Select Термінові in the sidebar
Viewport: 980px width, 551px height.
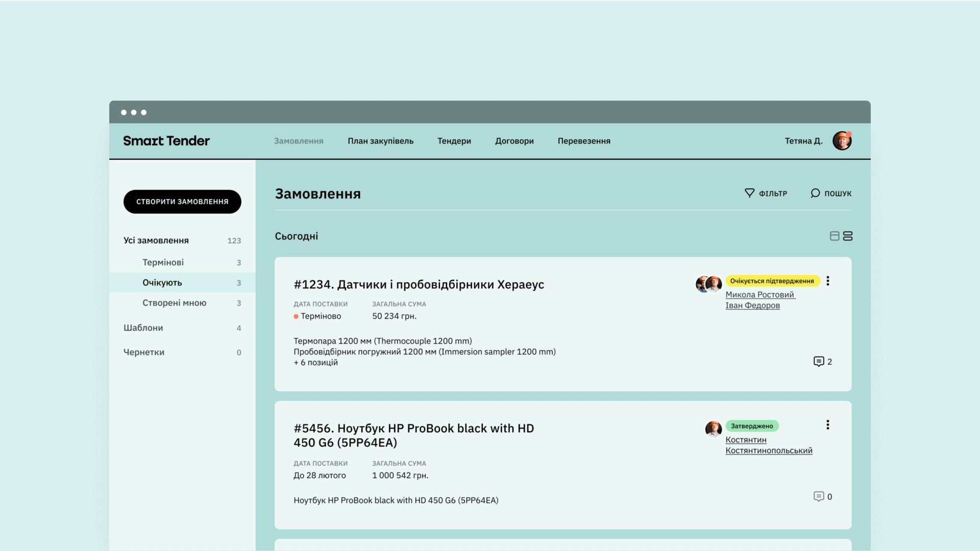tap(163, 262)
